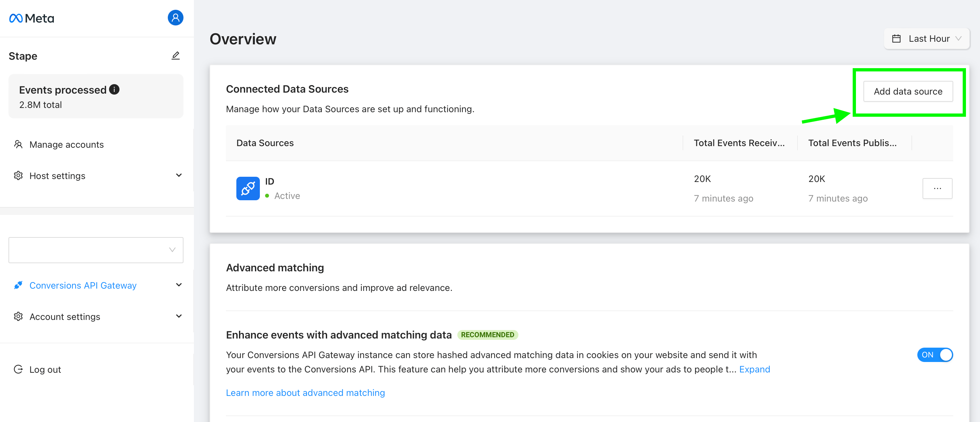
Task: Select Log out
Action: coord(45,369)
